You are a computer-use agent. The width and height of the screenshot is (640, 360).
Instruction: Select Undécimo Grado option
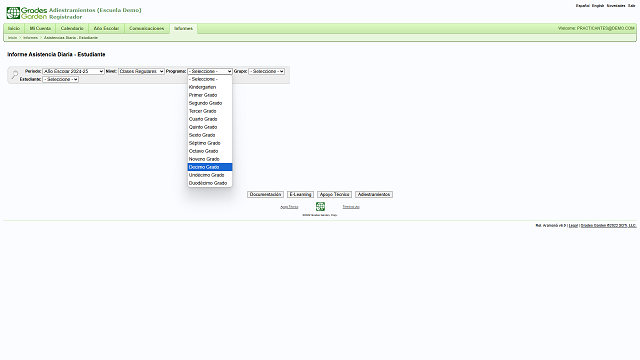pos(210,175)
